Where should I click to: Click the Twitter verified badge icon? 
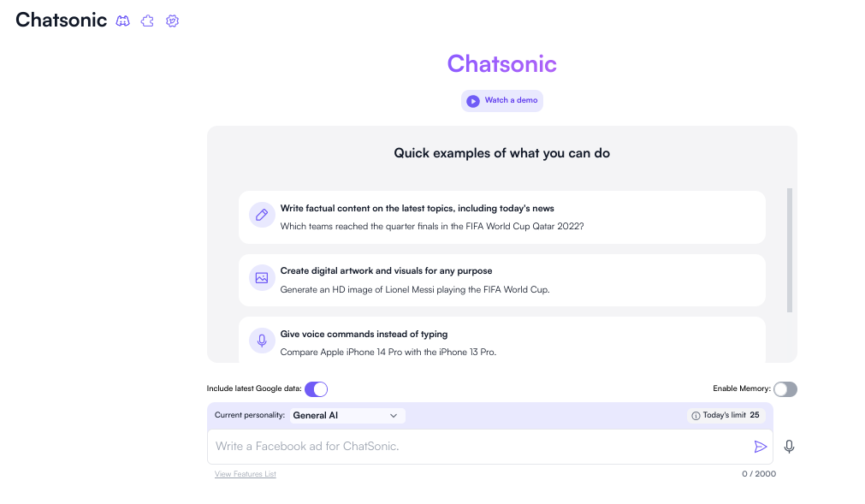[x=172, y=21]
